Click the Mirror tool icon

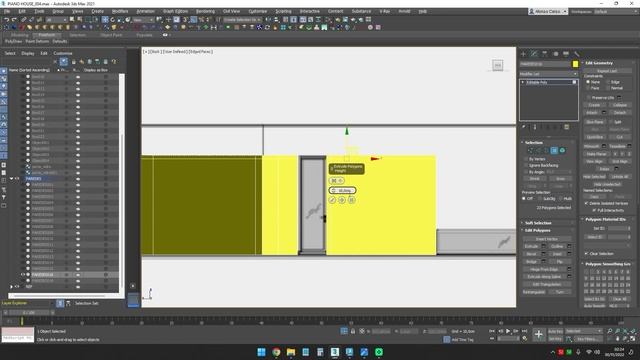coord(268,20)
